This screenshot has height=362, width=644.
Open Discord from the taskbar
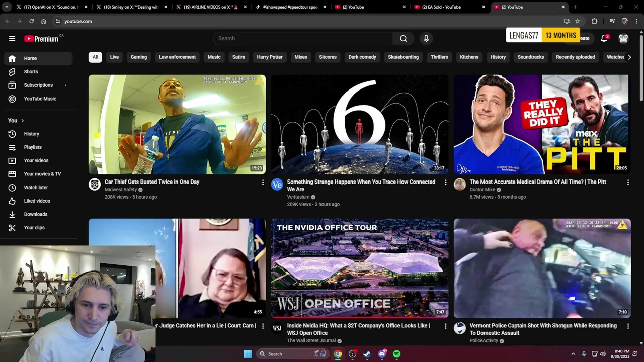tap(382, 354)
